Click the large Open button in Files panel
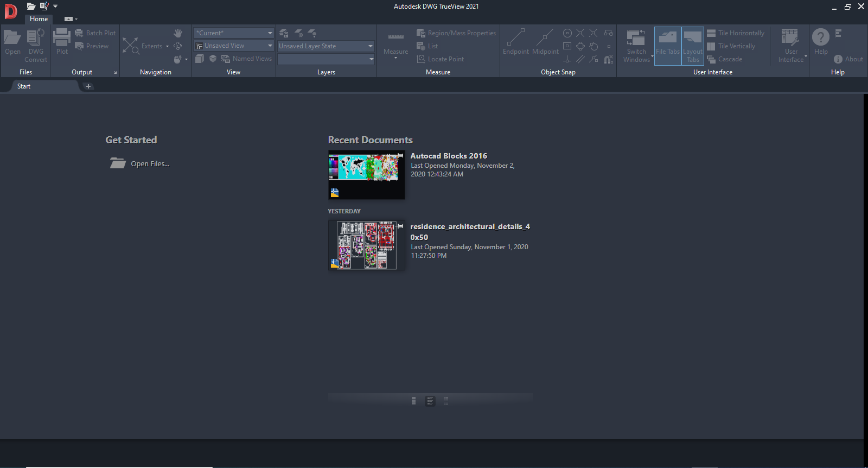Viewport: 868px width, 468px height. (x=12, y=42)
